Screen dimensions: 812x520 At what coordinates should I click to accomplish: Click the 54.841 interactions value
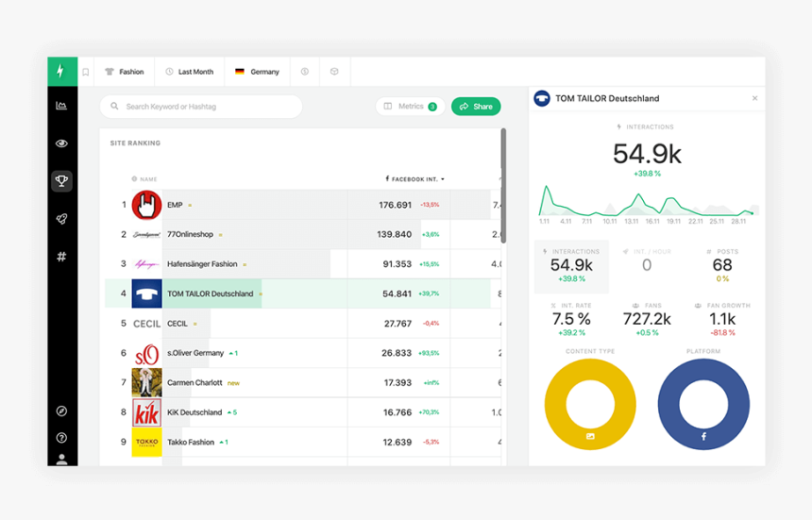[397, 294]
